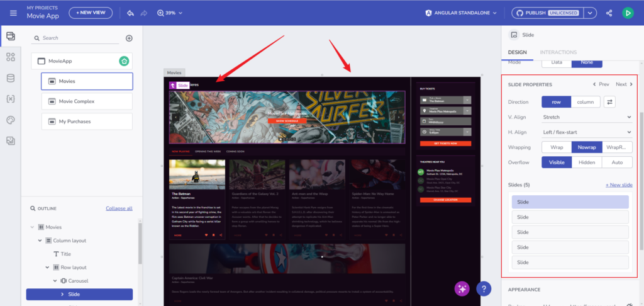Viewport: 644px width, 306px height.
Task: Set overflow to Hidden
Action: tap(587, 162)
